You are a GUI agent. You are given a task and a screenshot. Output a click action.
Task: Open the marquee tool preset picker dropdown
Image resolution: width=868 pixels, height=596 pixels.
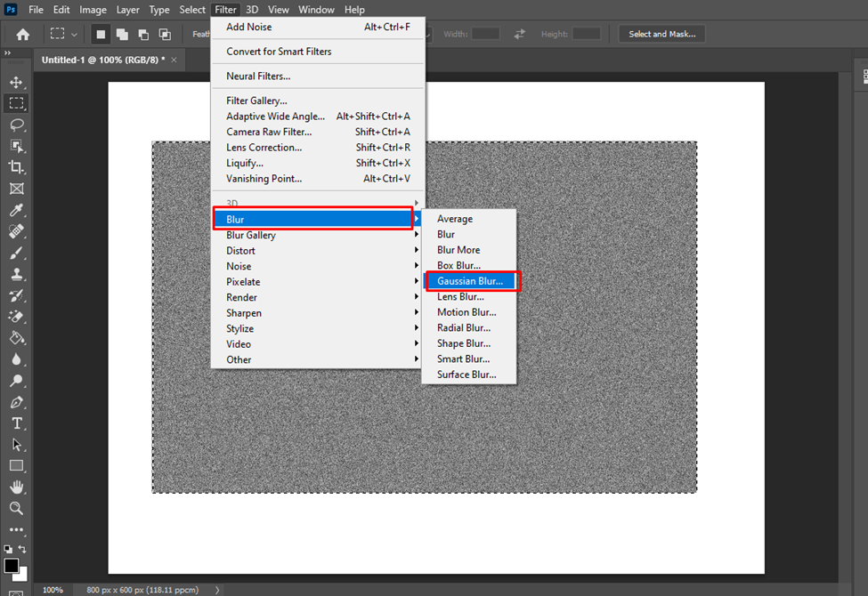tap(74, 35)
